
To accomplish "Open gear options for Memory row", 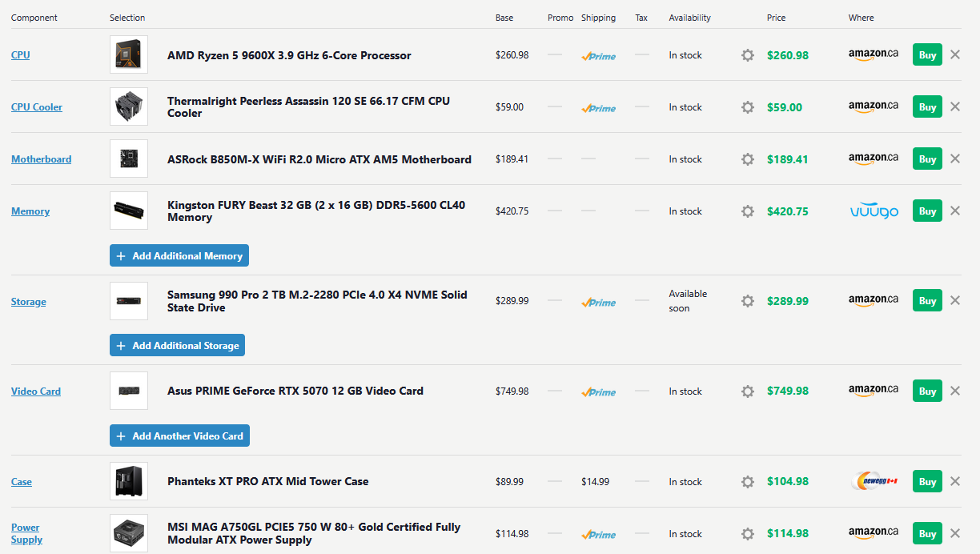I will click(748, 211).
